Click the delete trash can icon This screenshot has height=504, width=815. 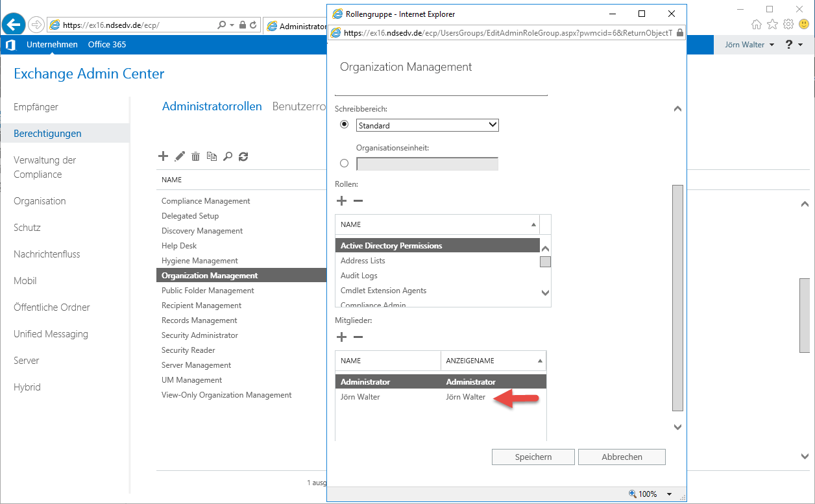point(195,156)
